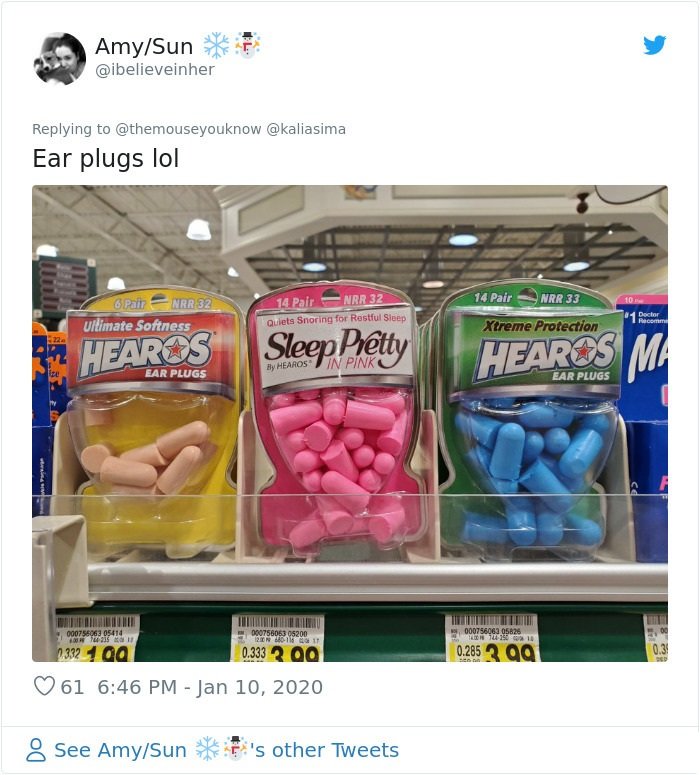700x775 pixels.
Task: Click the tweet text Ear plugs lol
Action: [106, 158]
